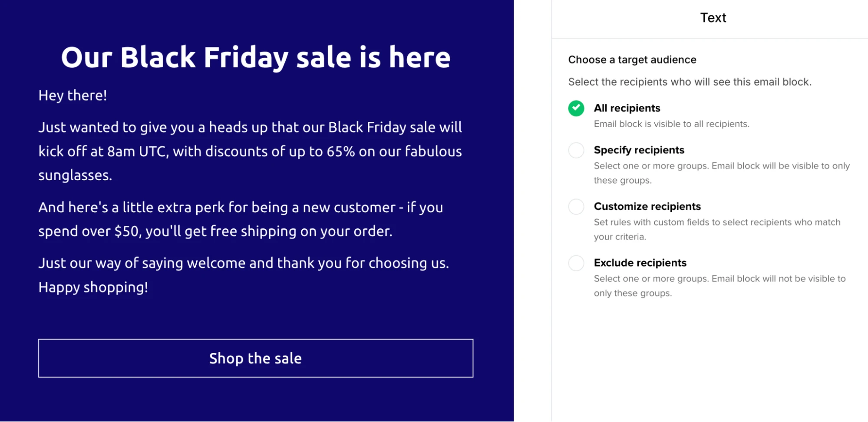Click the 'Happy shopping!' closing paragraph
The width and height of the screenshot is (868, 422).
tap(243, 275)
